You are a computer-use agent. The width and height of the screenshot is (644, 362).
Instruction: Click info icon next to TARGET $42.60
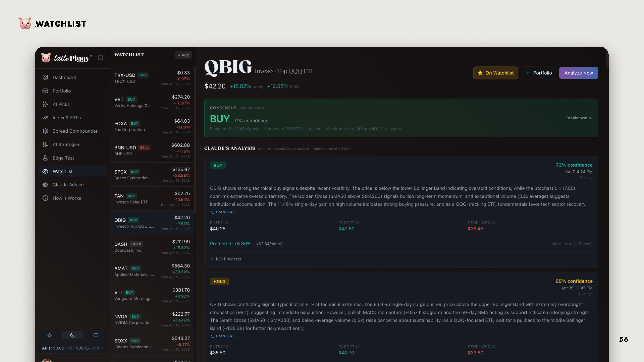(x=358, y=223)
